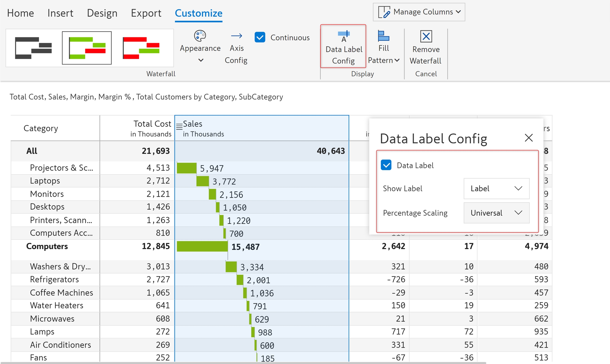Screen dimensions: 610x364
Task: Switch to the Design tab
Action: (102, 13)
